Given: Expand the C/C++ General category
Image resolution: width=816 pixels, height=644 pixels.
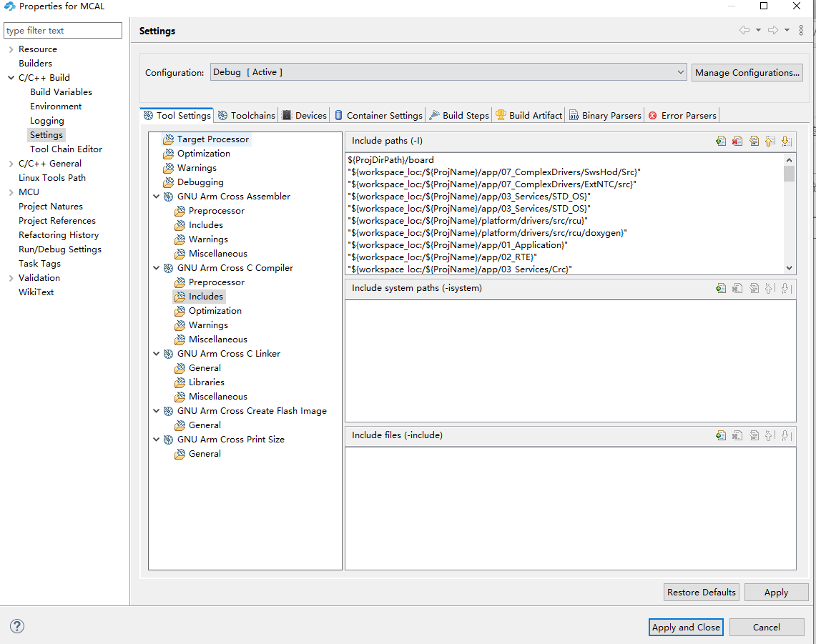Looking at the screenshot, I should pos(11,164).
